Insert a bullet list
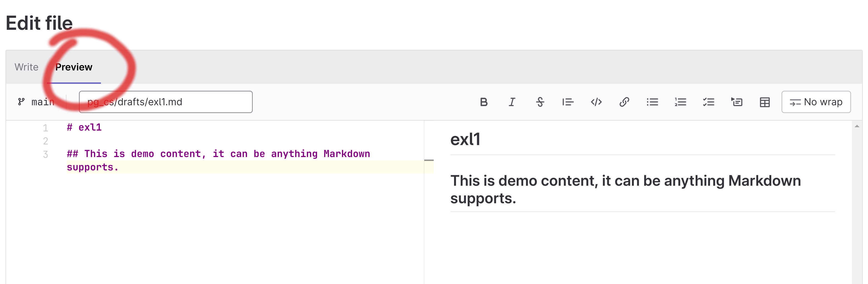Image resolution: width=868 pixels, height=284 pixels. [652, 102]
